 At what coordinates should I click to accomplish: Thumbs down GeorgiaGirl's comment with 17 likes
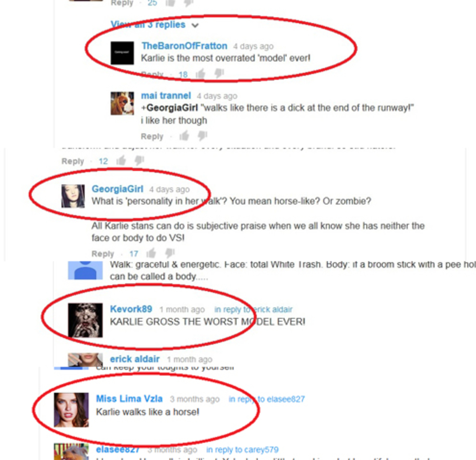(170, 253)
